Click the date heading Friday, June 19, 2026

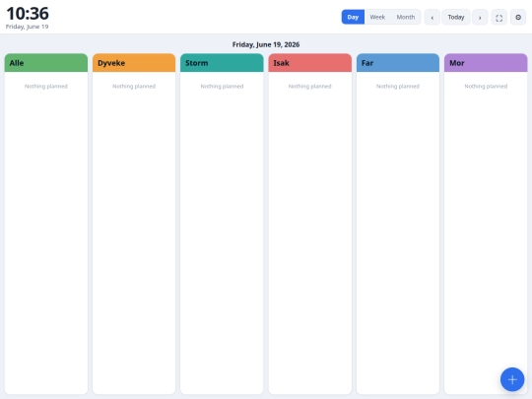[266, 44]
